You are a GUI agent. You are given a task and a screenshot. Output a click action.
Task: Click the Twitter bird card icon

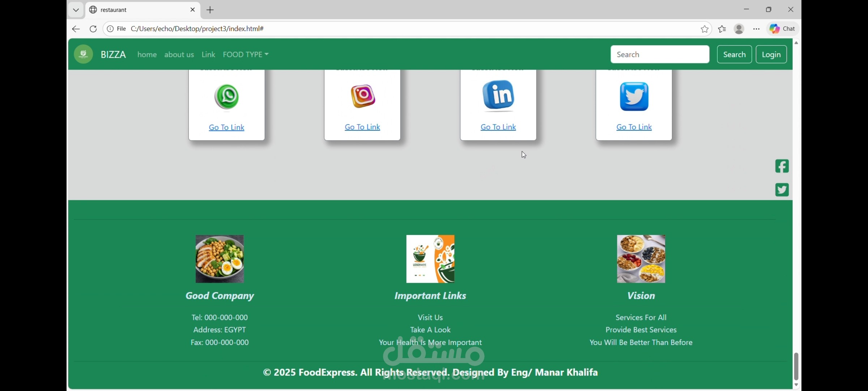pos(634,96)
